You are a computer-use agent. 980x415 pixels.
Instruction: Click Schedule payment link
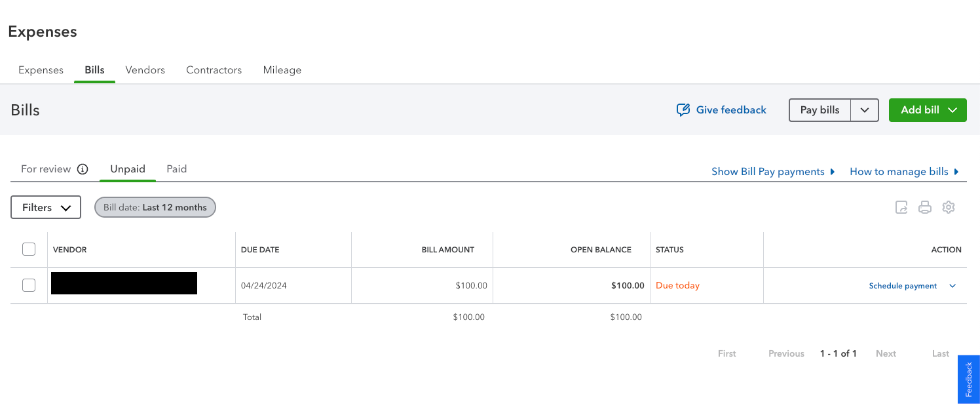pyautogui.click(x=903, y=286)
